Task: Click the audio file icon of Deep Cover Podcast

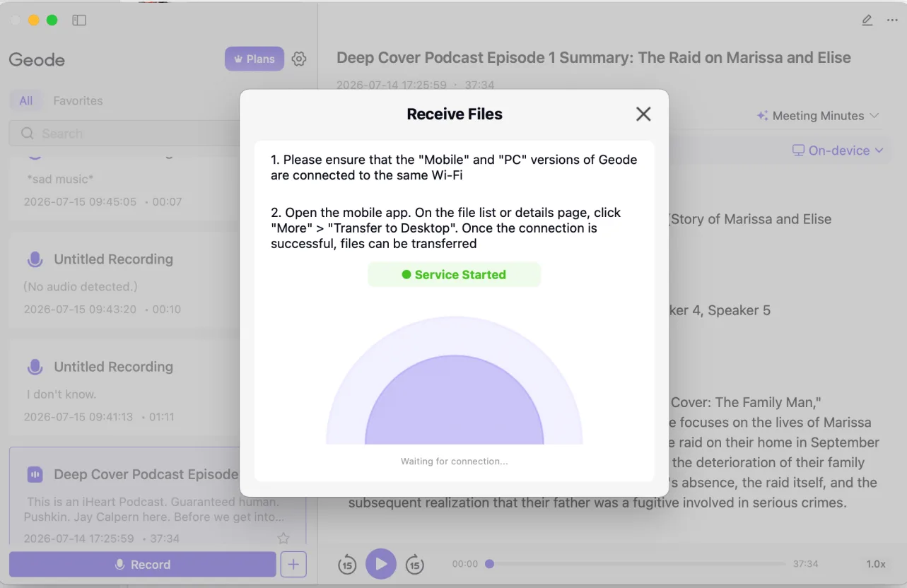Action: coord(35,474)
